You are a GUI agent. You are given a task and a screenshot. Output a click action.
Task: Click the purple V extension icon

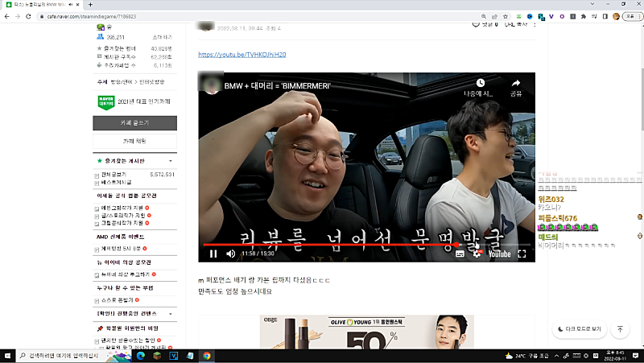[x=551, y=16]
